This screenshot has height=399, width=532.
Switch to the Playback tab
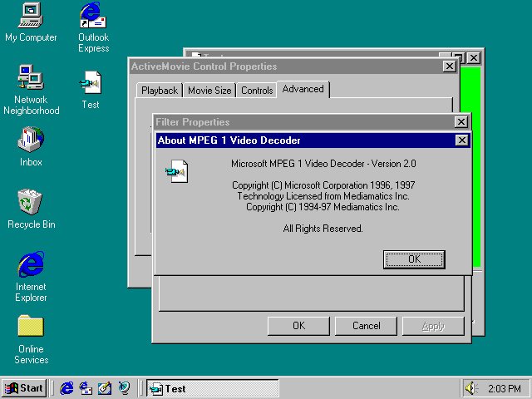(x=160, y=91)
